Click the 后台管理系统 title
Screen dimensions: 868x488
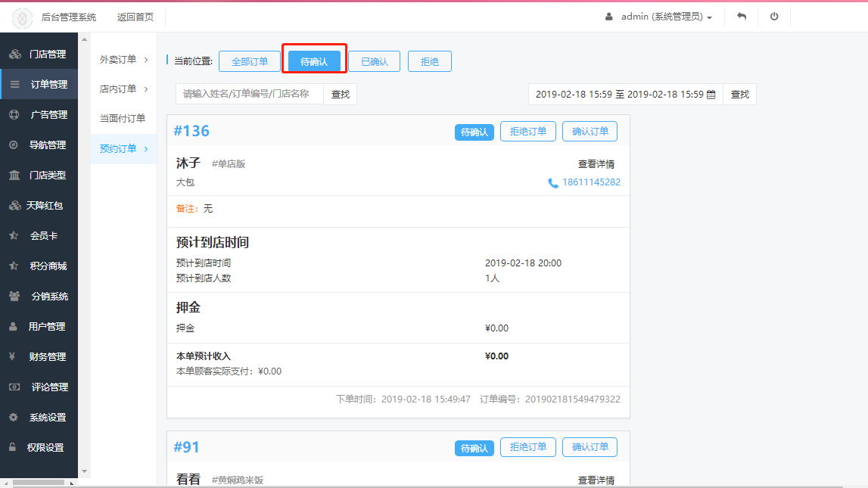pos(69,17)
